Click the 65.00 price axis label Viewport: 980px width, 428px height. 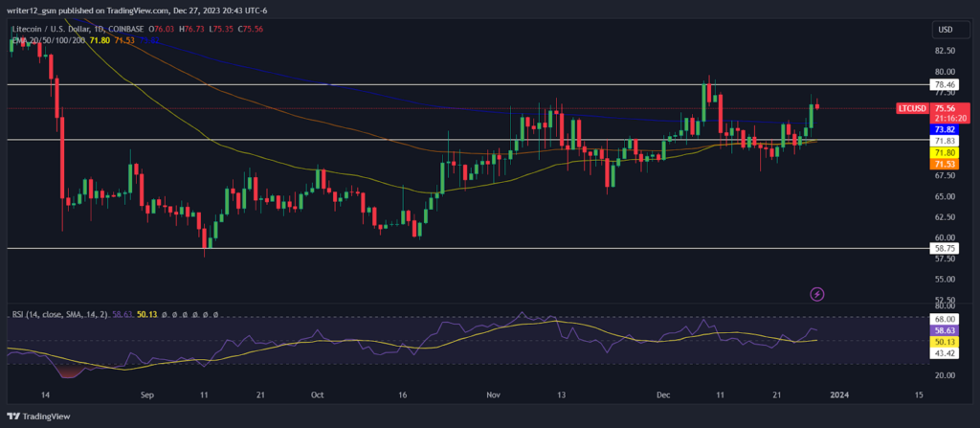[945, 196]
